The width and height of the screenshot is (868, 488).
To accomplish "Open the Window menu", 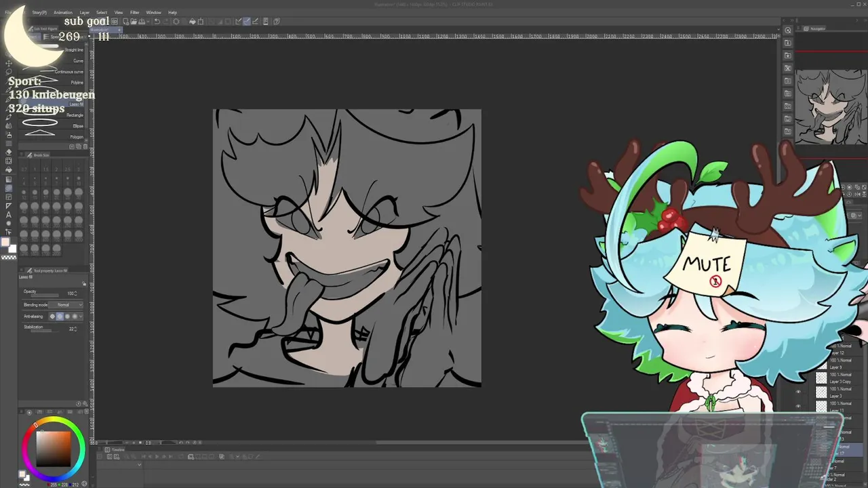I will (154, 12).
